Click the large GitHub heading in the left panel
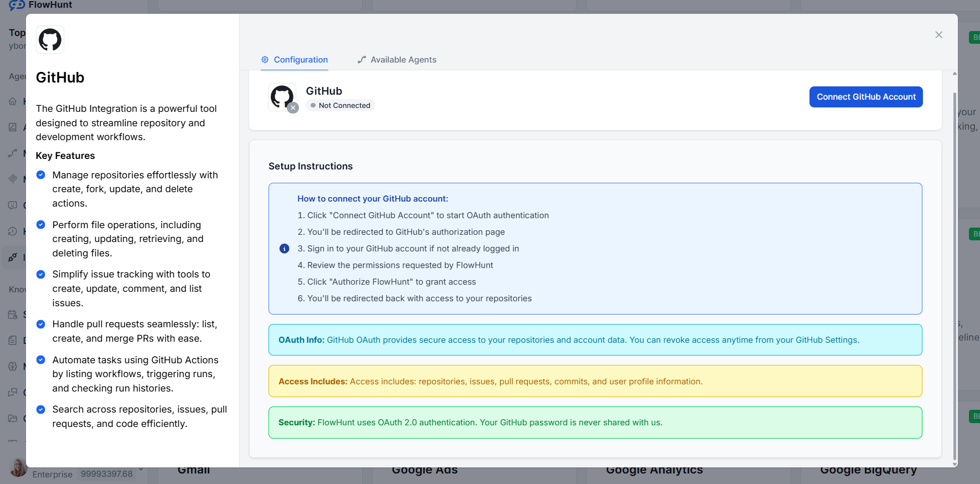 click(x=60, y=78)
